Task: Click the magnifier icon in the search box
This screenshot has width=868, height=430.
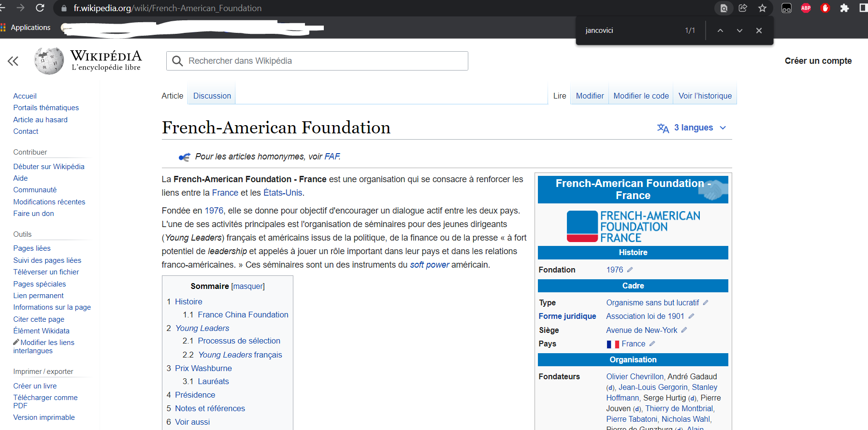Action: point(177,61)
